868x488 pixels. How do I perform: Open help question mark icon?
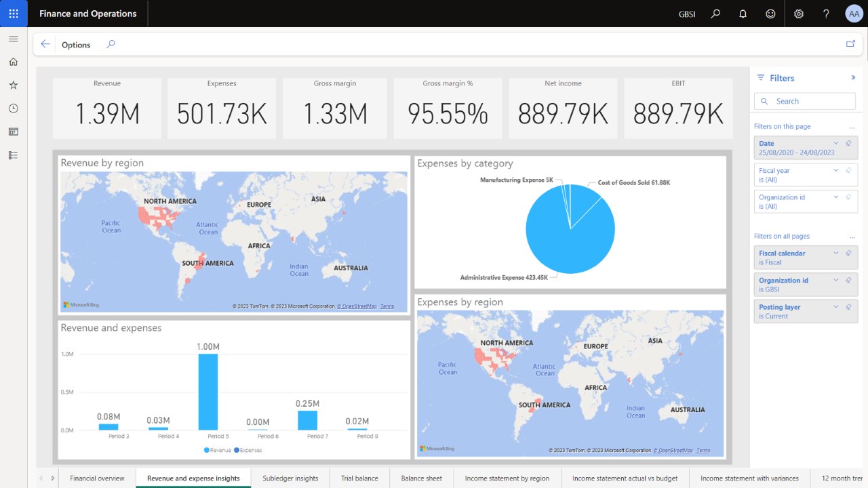tap(826, 14)
